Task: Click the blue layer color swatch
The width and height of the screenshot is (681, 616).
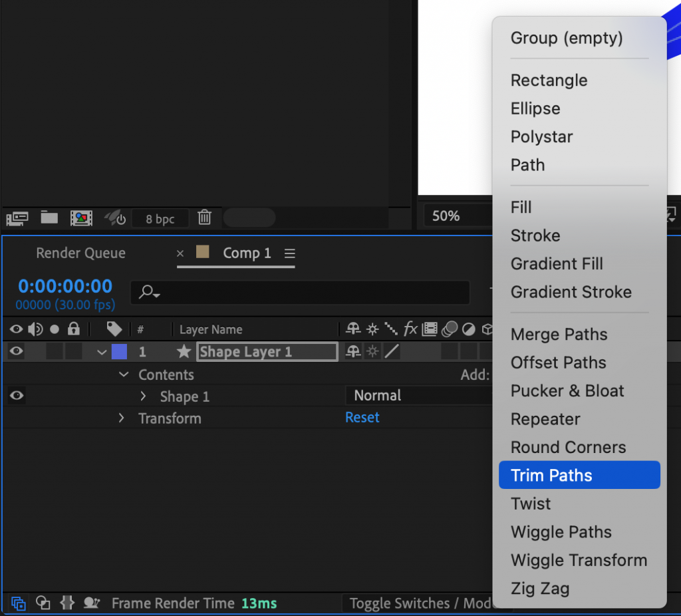Action: tap(119, 351)
